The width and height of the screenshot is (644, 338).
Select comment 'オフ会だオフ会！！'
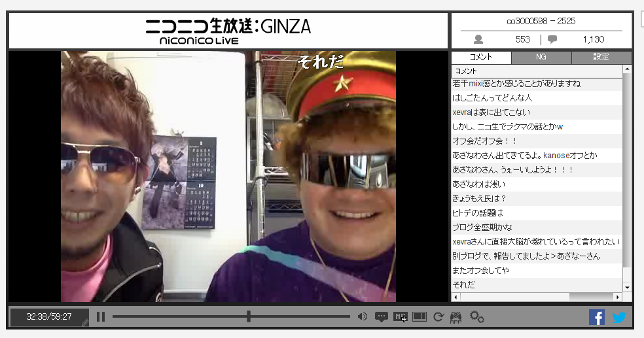[x=537, y=141]
